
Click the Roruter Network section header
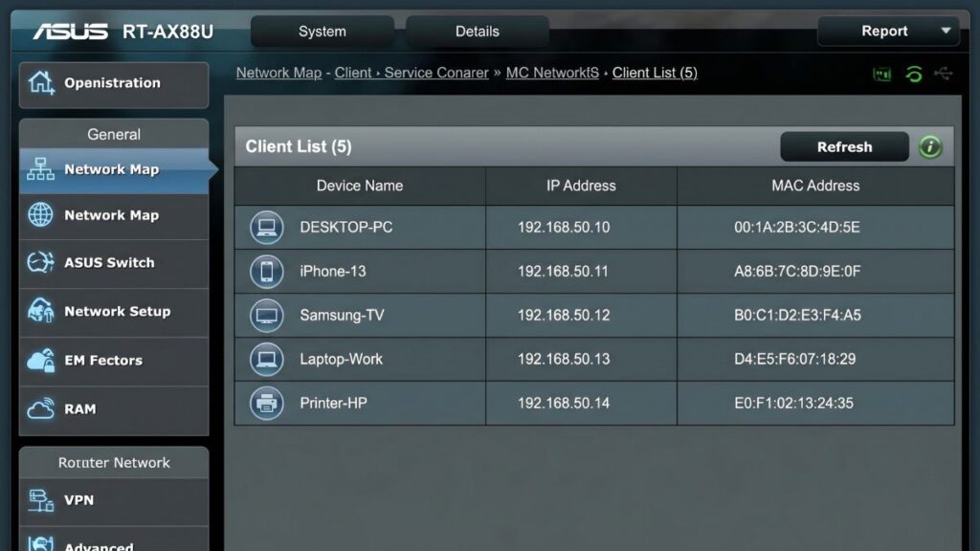click(114, 463)
